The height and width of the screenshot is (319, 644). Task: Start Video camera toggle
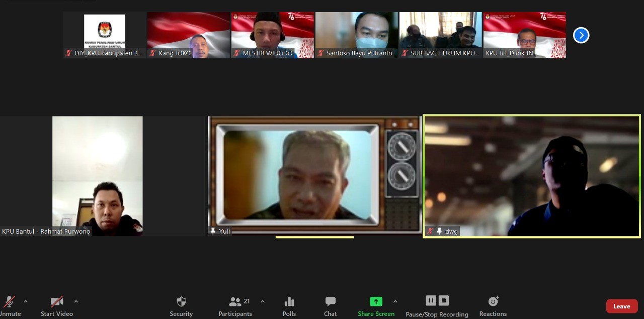tap(57, 302)
